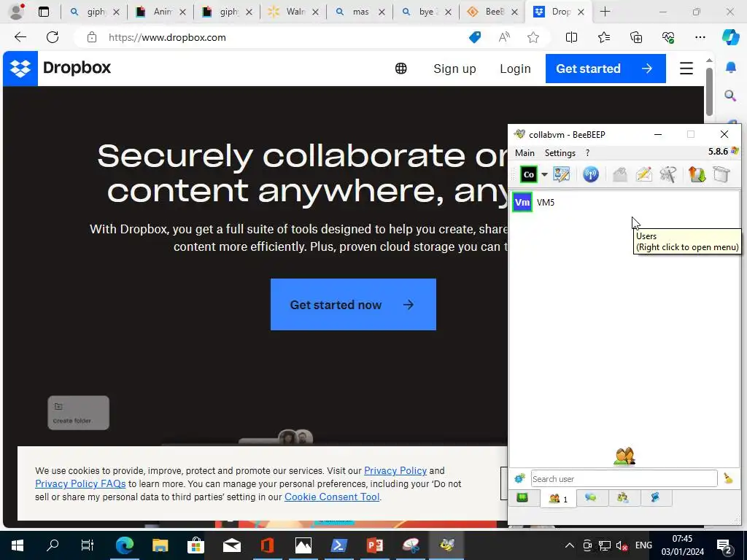Open the ? help menu in BeeBEEP
747x560 pixels.
coord(587,153)
